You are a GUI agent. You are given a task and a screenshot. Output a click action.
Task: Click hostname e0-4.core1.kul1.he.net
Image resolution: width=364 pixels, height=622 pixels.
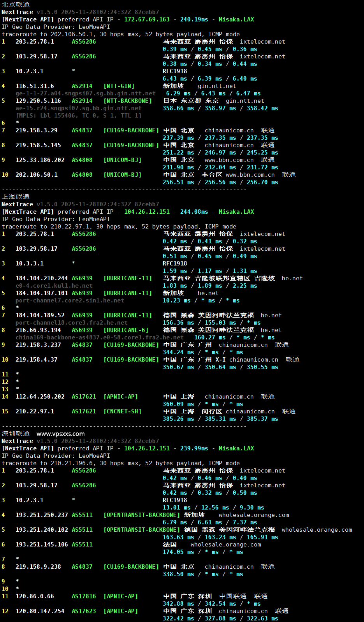click(x=54, y=286)
